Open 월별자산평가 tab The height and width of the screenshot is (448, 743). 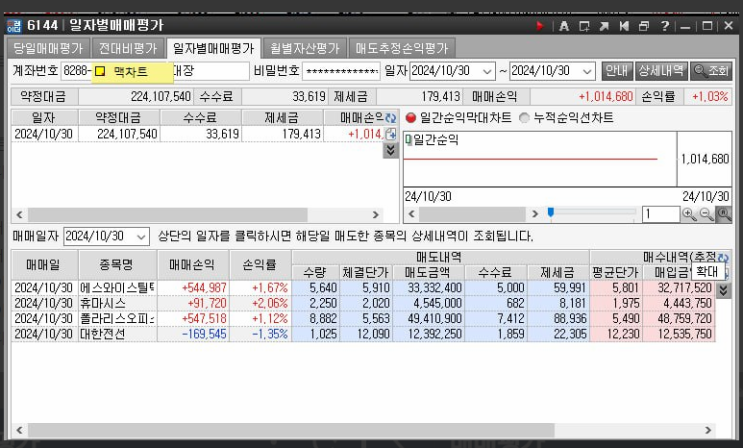[305, 48]
